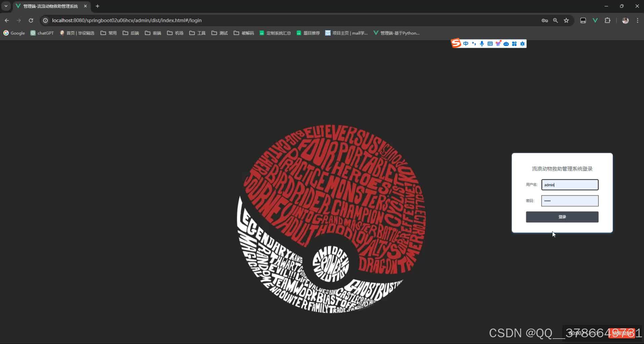The height and width of the screenshot is (344, 644).
Task: Reload the current page
Action: click(x=31, y=20)
